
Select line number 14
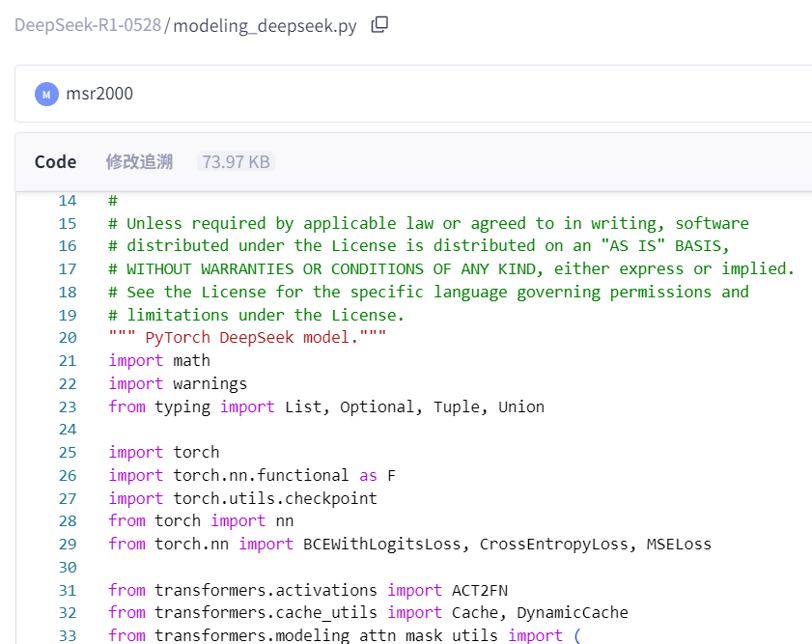pyautogui.click(x=68, y=200)
